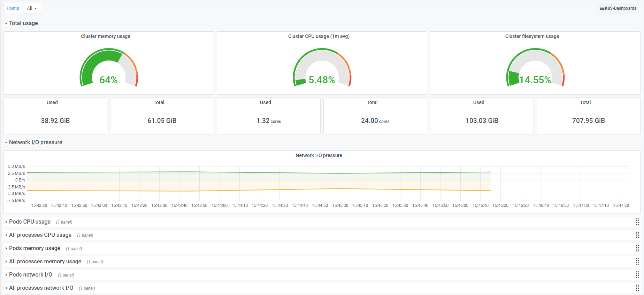Screen dimensions: 644x295
Task: Click the 15:45:00 time axis label
Action: point(340,205)
